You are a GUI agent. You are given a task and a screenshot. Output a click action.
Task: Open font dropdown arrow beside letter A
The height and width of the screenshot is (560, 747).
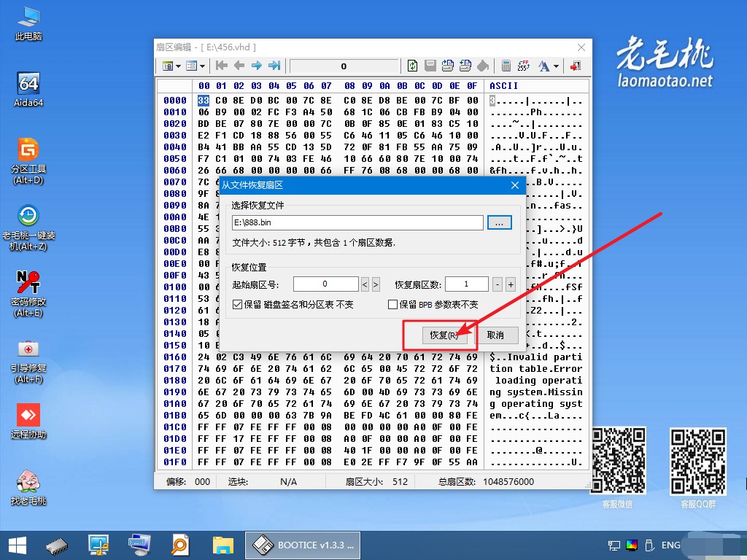click(x=556, y=66)
